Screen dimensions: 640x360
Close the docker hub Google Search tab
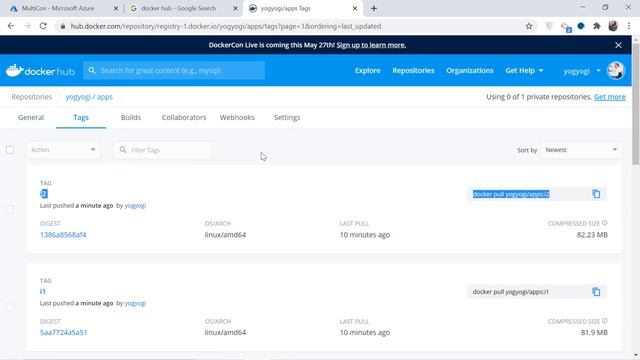(x=235, y=8)
